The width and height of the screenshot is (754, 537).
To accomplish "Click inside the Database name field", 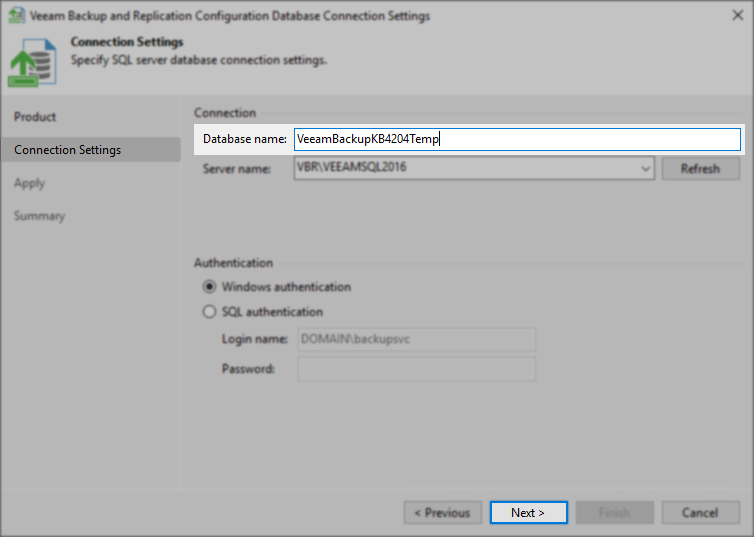I will point(517,139).
